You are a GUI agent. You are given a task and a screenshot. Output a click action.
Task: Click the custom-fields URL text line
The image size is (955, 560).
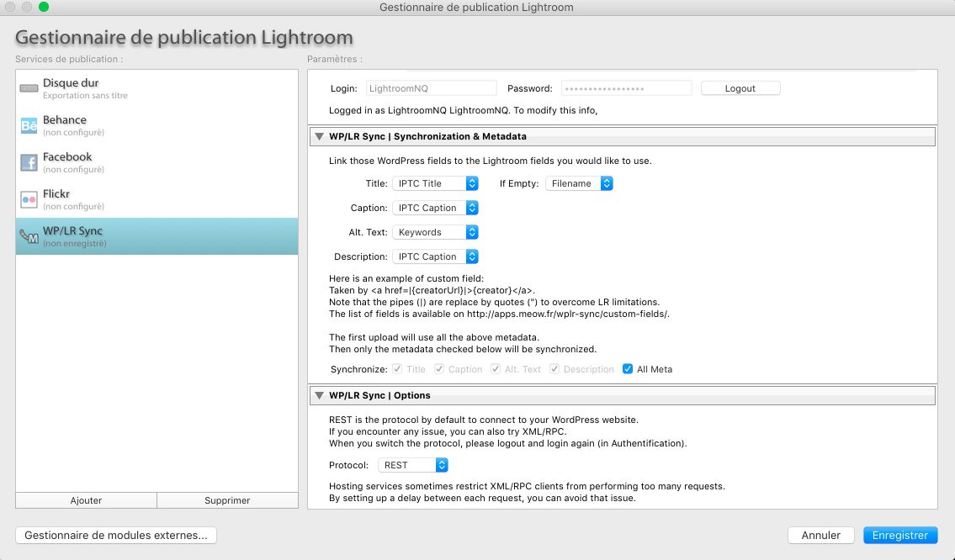pyautogui.click(x=499, y=314)
